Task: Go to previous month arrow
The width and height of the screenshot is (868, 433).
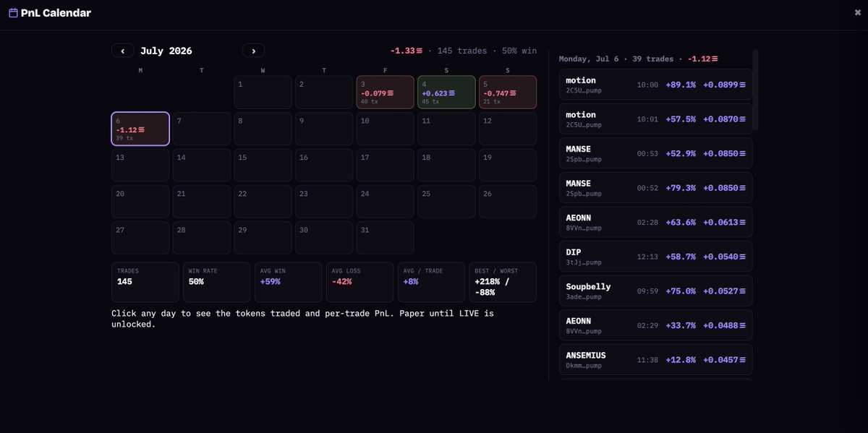Action: click(x=122, y=51)
